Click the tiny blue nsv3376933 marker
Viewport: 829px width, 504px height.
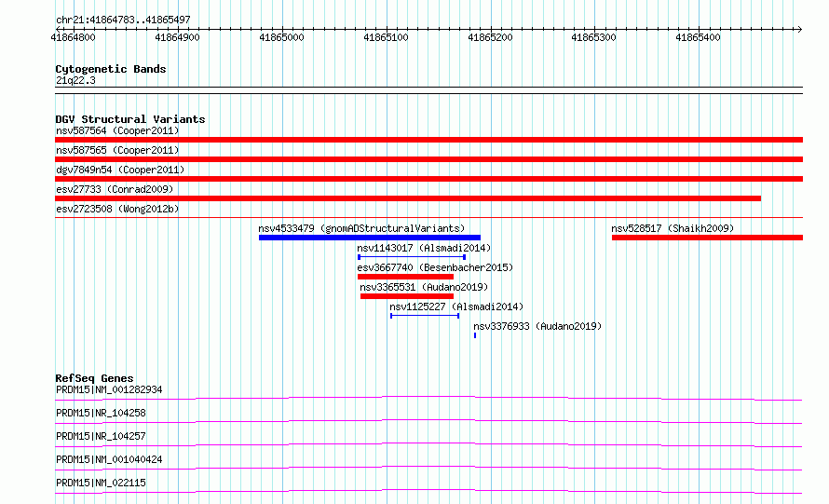pyautogui.click(x=475, y=335)
